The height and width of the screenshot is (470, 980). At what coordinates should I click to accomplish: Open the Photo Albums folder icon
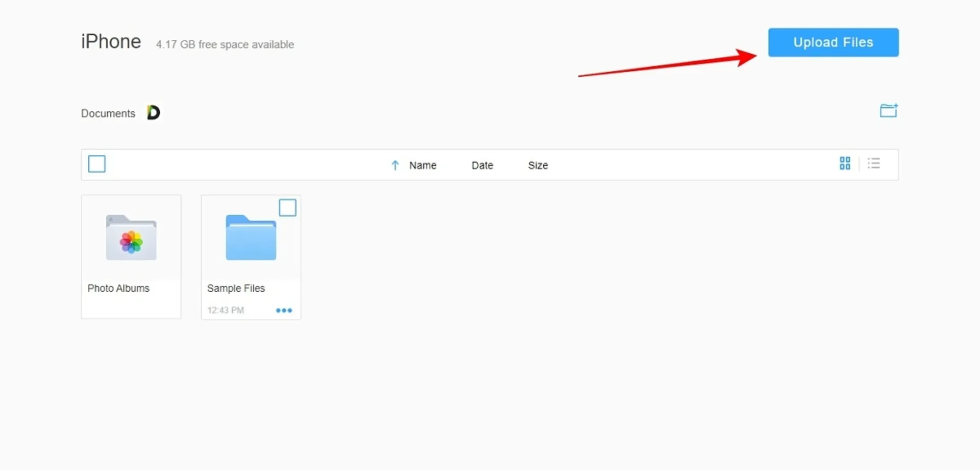pyautogui.click(x=131, y=238)
